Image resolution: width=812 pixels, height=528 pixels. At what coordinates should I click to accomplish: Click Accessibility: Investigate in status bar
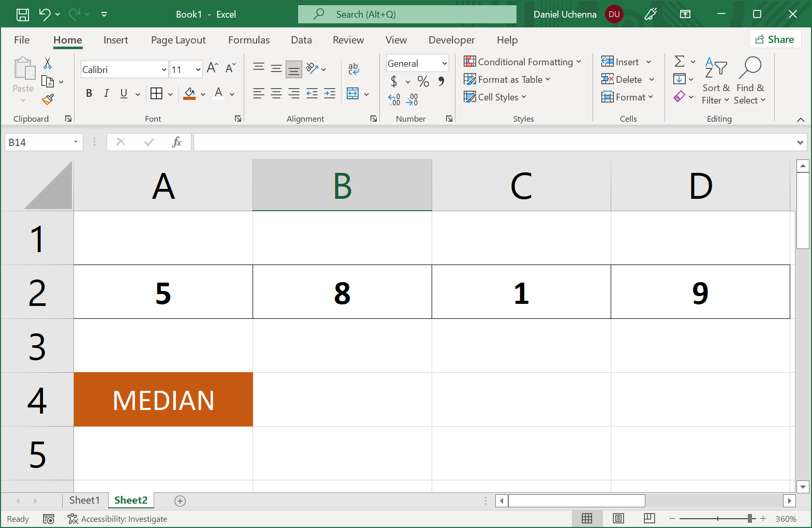point(117,519)
